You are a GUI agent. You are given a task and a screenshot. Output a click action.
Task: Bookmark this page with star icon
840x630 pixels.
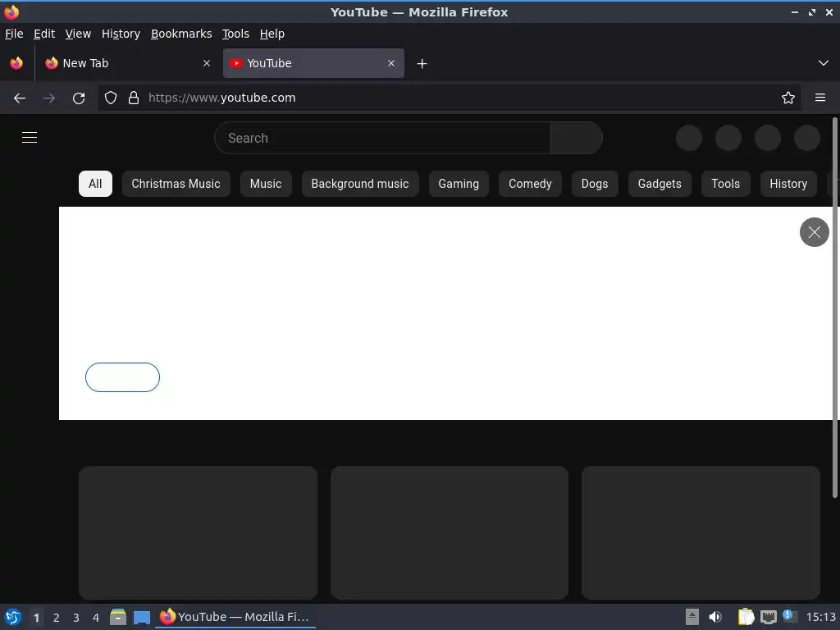788,98
